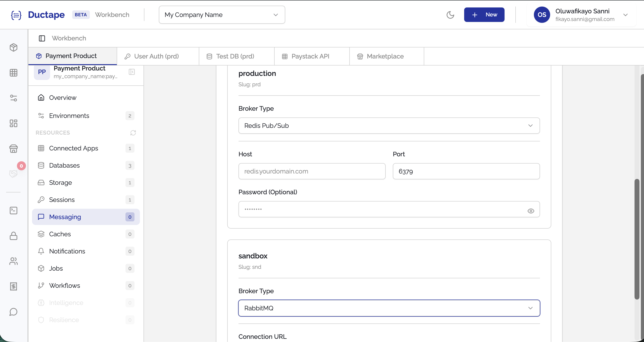
Task: Open the Test DB (prd) tab
Action: coord(235,56)
